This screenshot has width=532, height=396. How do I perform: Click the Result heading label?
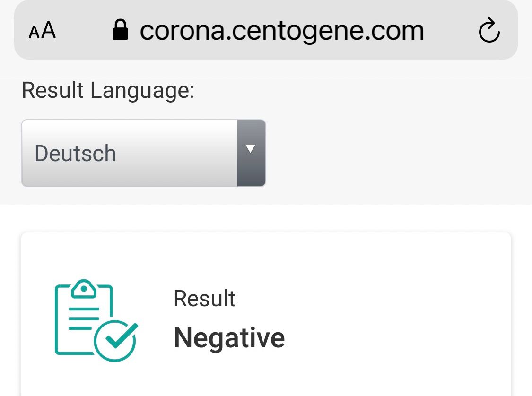[205, 299]
